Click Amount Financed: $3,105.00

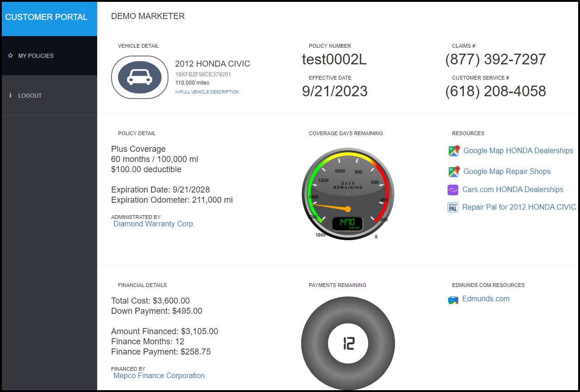click(164, 331)
